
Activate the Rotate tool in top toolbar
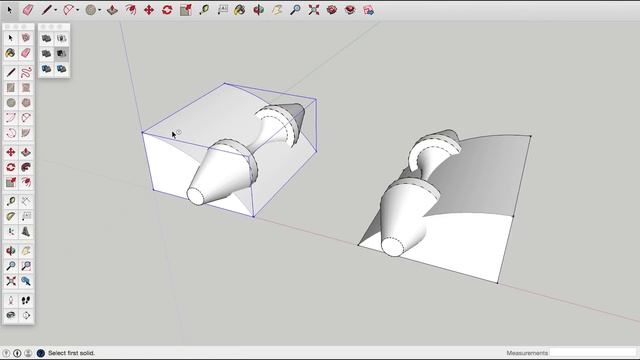(x=167, y=10)
